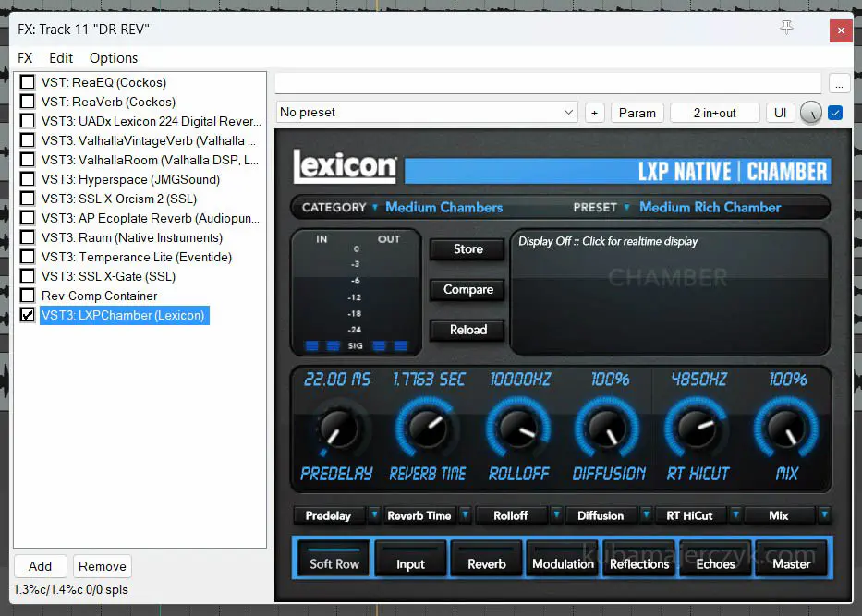The image size is (862, 616).
Task: Click the plus button beside preset box
Action: point(594,113)
